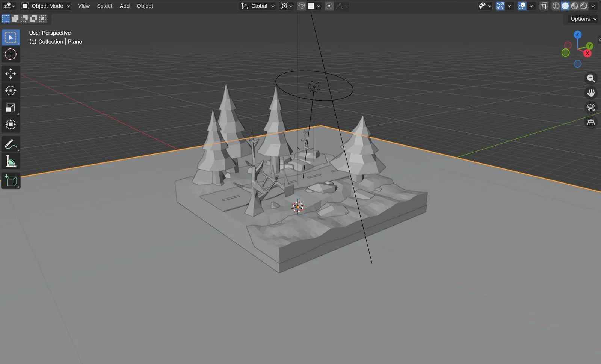
Task: Open the Global transform orientation dropdown
Action: (x=258, y=6)
